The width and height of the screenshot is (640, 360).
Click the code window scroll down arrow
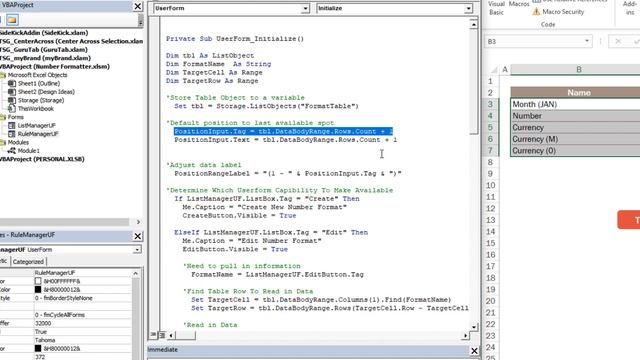pos(473,327)
